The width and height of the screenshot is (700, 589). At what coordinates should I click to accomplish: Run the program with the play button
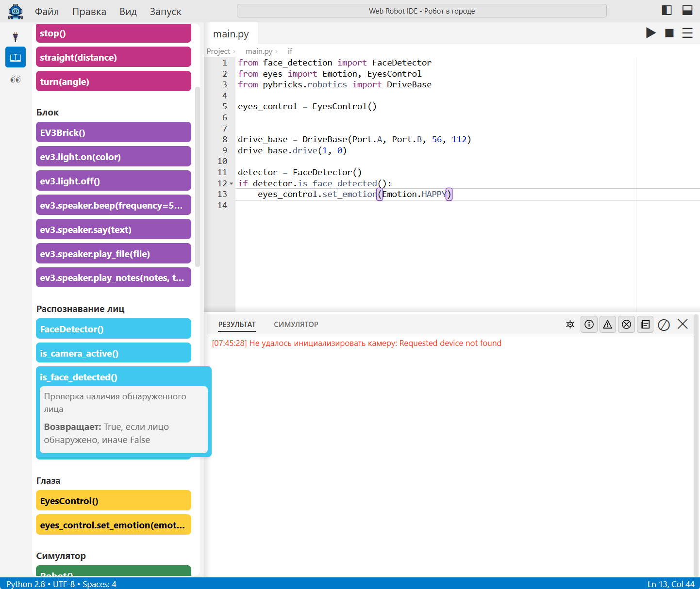[651, 33]
